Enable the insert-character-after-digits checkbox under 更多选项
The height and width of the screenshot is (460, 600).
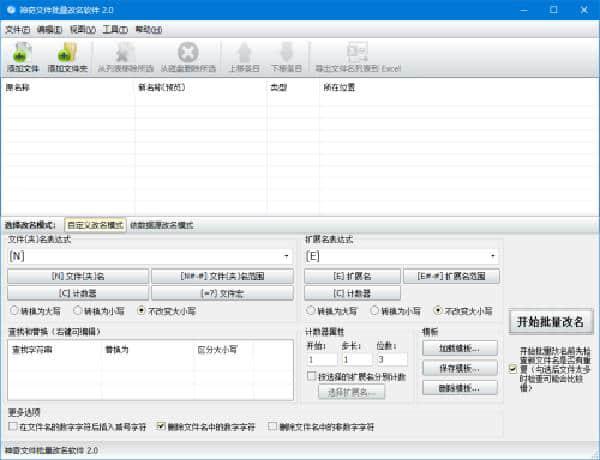(12, 426)
